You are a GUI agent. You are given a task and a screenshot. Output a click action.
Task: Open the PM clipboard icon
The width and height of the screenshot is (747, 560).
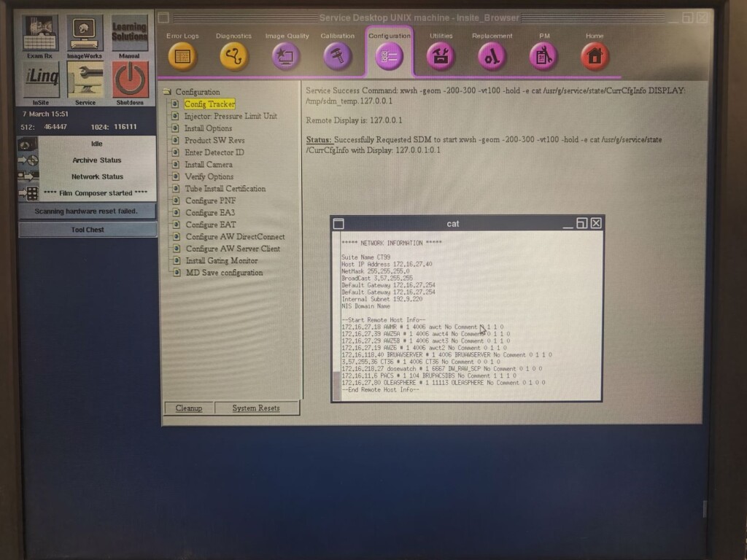point(543,56)
